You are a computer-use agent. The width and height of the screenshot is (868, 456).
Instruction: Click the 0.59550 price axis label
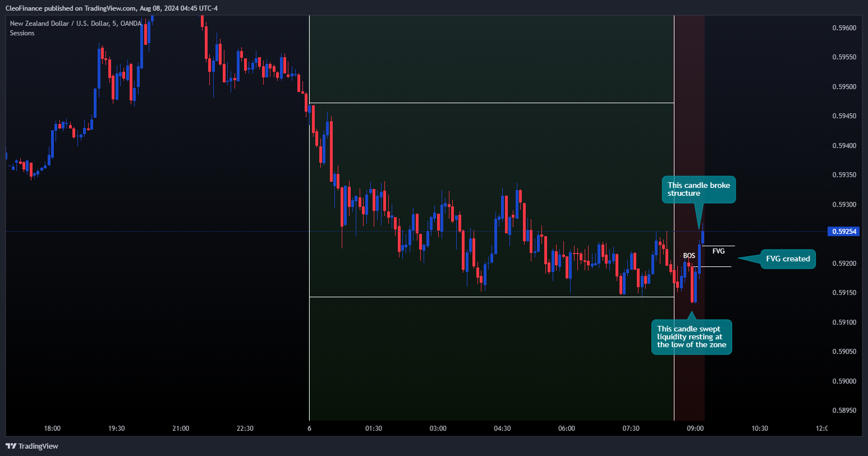(x=844, y=57)
